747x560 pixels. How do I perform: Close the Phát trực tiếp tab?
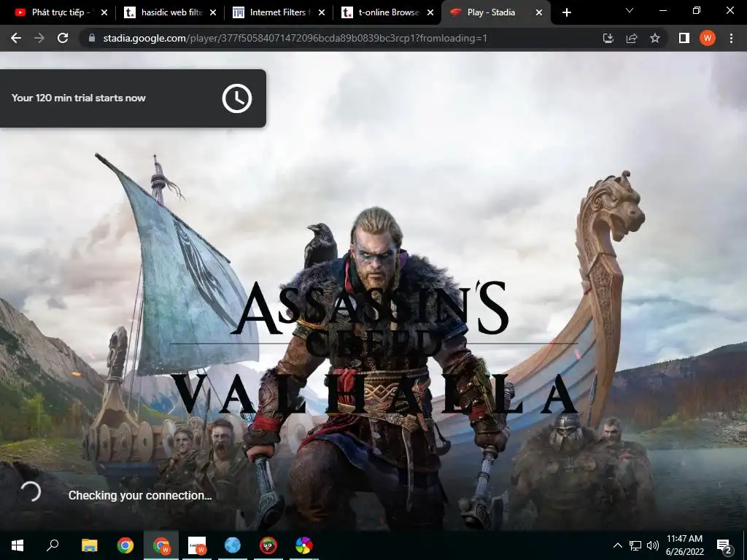[x=104, y=12]
